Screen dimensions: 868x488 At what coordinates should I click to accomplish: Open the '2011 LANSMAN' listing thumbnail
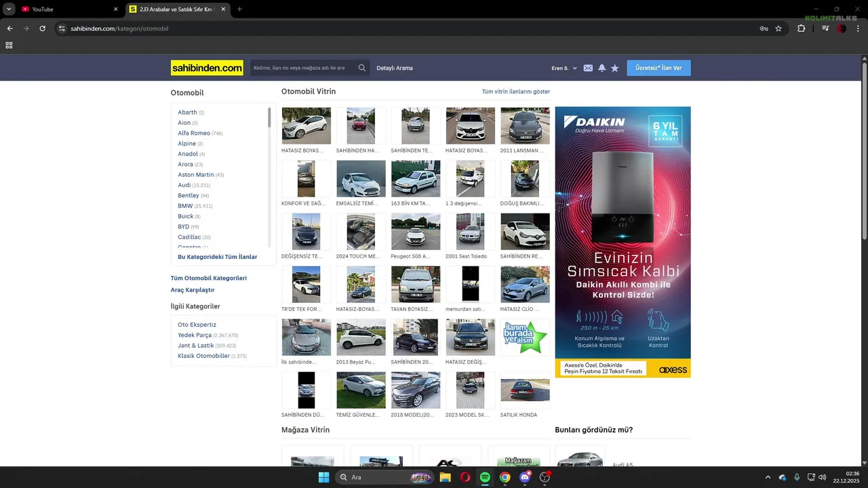coord(525,125)
